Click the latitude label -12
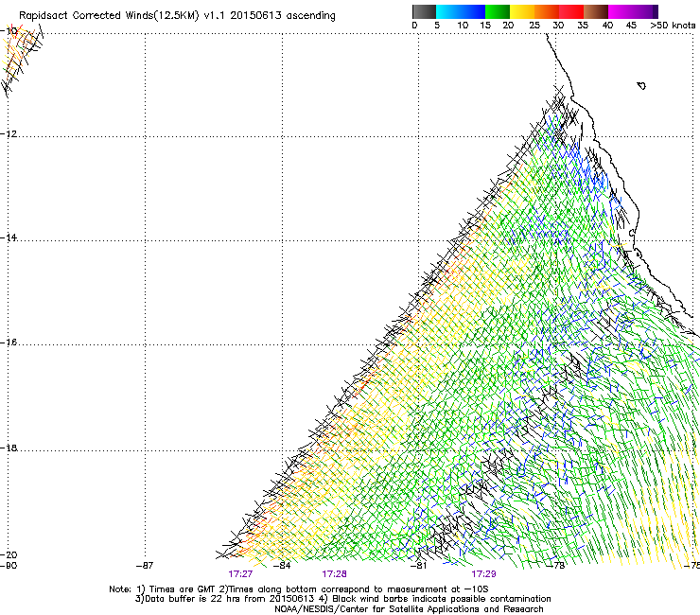The width and height of the screenshot is (700, 615). (x=9, y=133)
